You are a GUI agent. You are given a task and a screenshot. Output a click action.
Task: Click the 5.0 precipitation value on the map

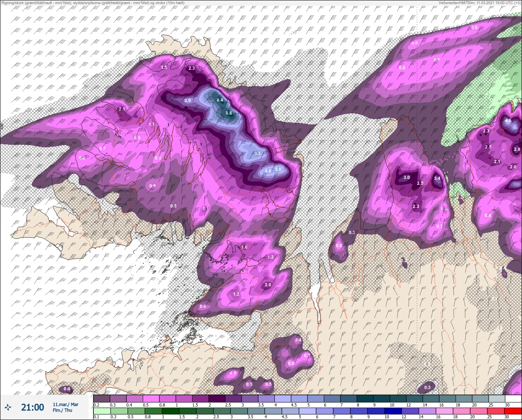tap(278, 169)
